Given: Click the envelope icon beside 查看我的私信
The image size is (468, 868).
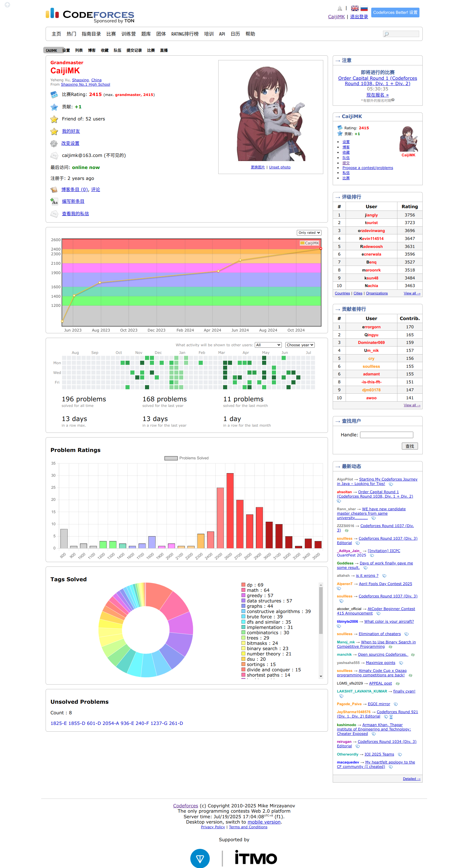Looking at the screenshot, I should tap(54, 214).
